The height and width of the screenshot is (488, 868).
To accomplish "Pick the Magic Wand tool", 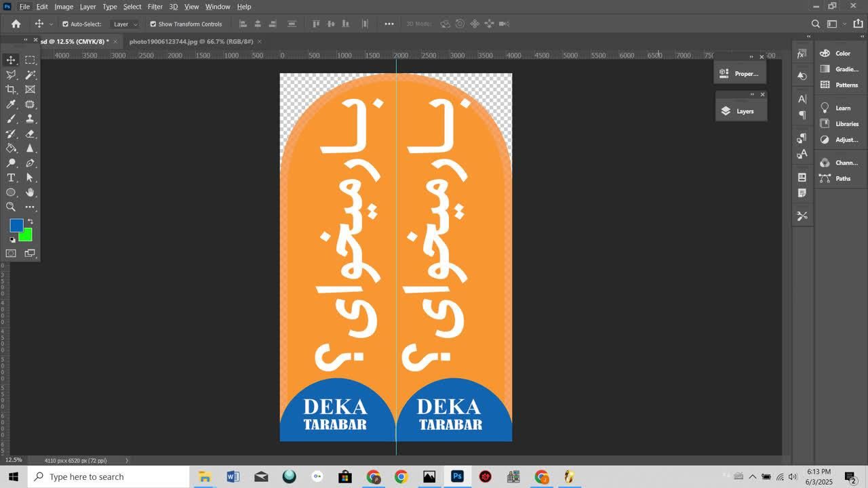I will pos(30,75).
